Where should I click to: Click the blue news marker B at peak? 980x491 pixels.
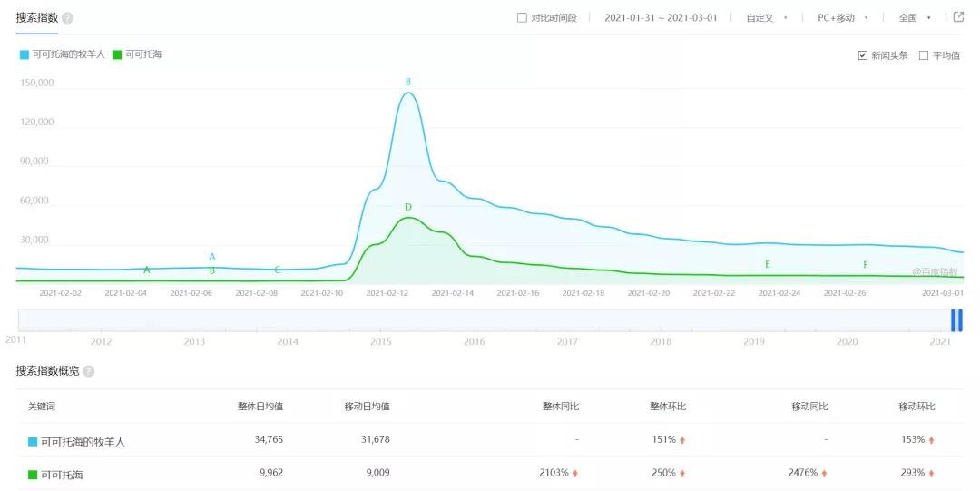[x=408, y=83]
